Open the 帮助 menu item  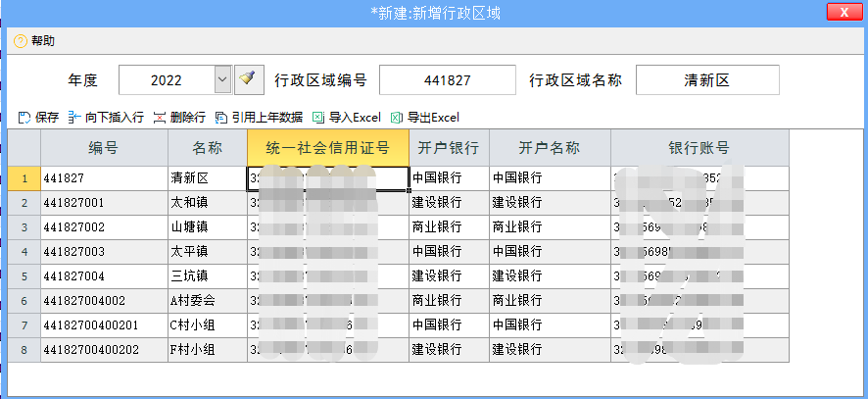click(43, 41)
